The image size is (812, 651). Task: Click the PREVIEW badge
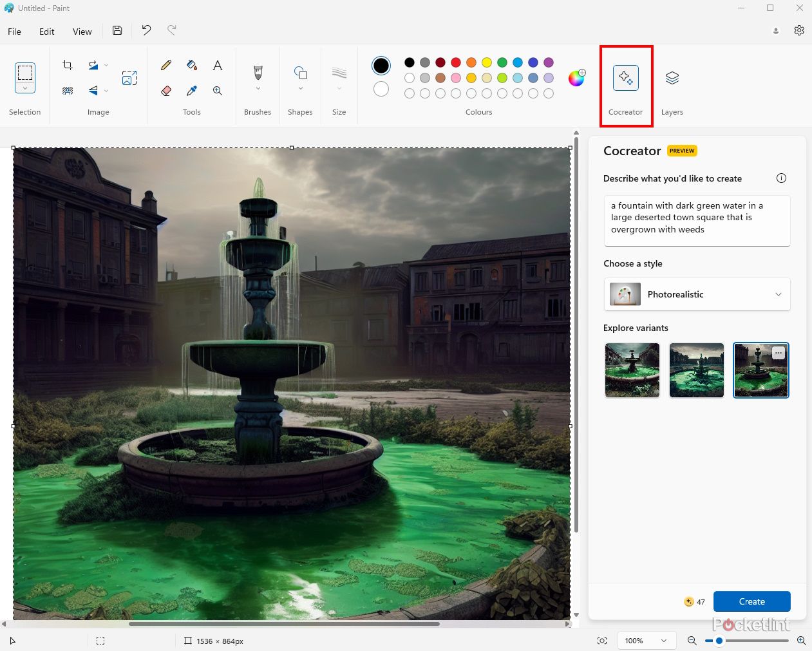tap(682, 151)
